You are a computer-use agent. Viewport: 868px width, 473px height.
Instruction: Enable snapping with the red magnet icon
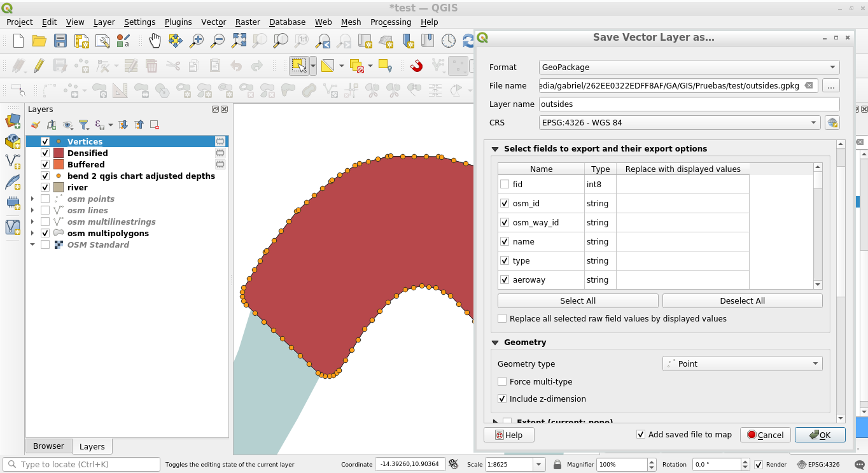click(x=416, y=66)
